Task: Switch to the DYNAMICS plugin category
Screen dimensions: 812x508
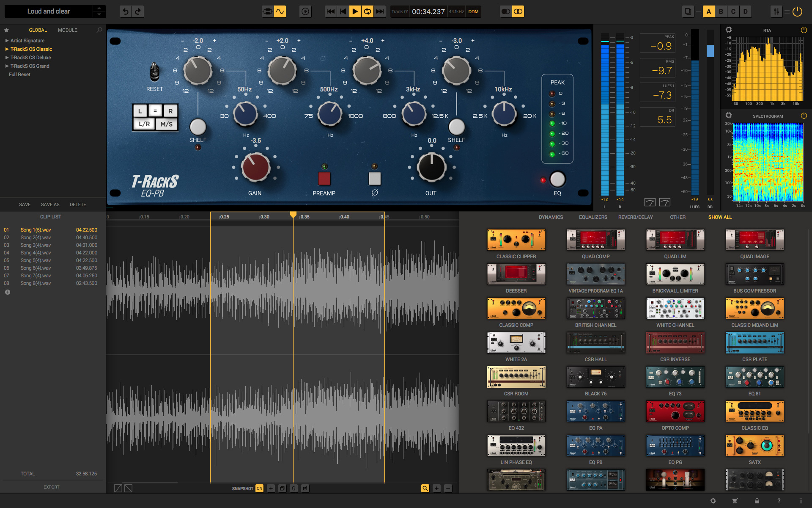Action: (x=551, y=217)
